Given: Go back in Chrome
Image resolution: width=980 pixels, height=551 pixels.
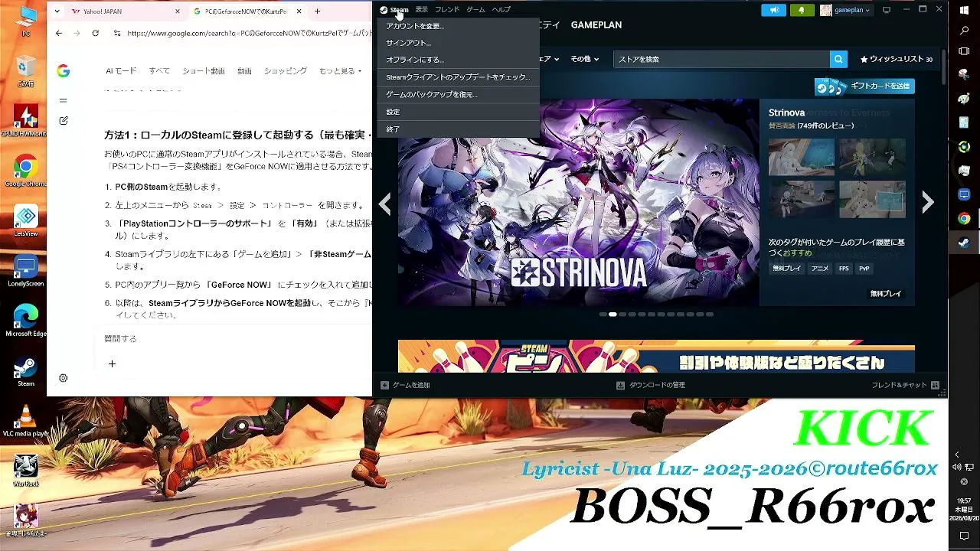Looking at the screenshot, I should click(59, 33).
